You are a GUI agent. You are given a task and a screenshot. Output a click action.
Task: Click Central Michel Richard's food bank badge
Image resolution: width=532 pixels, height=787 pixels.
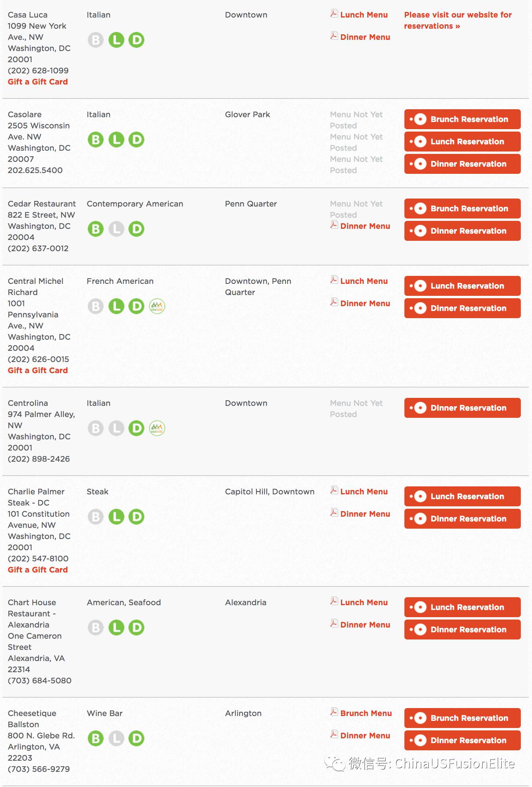pos(157,306)
